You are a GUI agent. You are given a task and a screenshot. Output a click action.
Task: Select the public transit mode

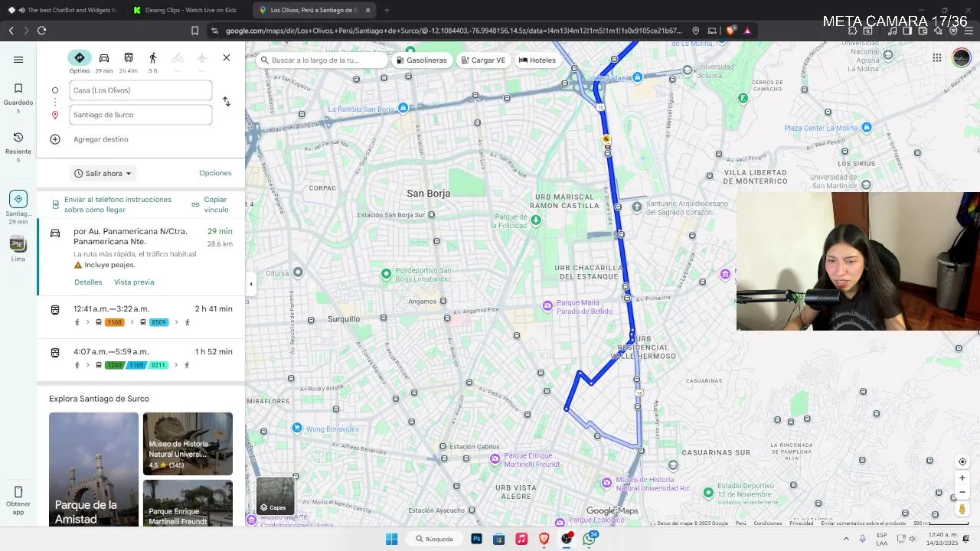(x=129, y=62)
